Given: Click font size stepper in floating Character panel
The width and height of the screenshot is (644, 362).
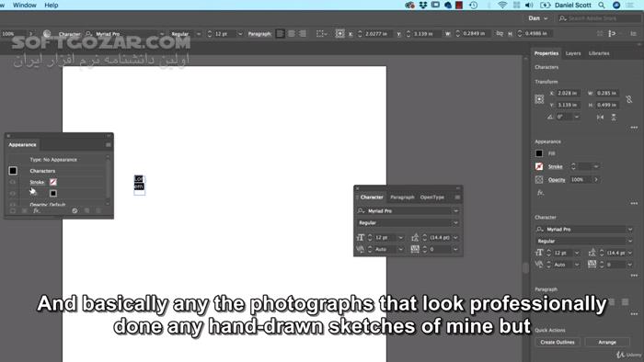Looking at the screenshot, I should click(x=370, y=237).
